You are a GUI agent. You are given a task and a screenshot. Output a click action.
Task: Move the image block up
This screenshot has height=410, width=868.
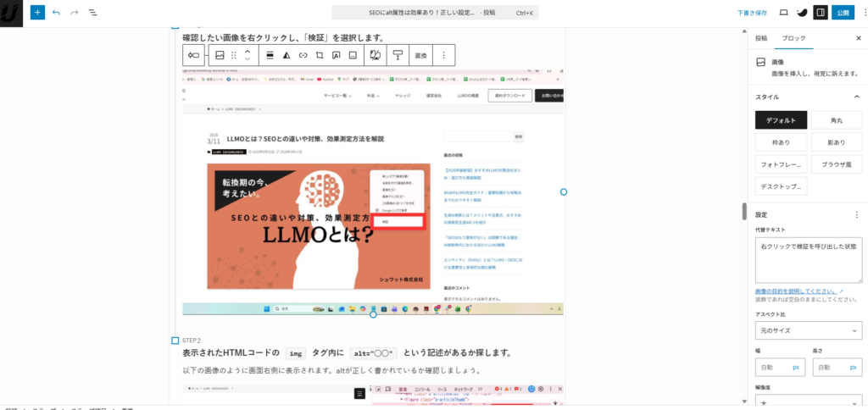[x=248, y=51]
